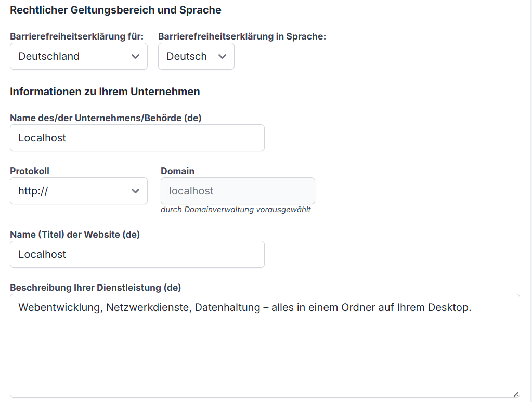Image resolution: width=532 pixels, height=402 pixels.
Task: Open the country dropdown showing Deutschland
Action: click(x=73, y=56)
